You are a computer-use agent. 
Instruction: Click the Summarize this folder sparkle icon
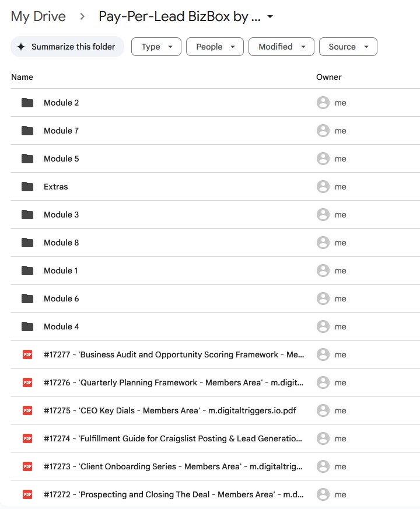[x=20, y=46]
